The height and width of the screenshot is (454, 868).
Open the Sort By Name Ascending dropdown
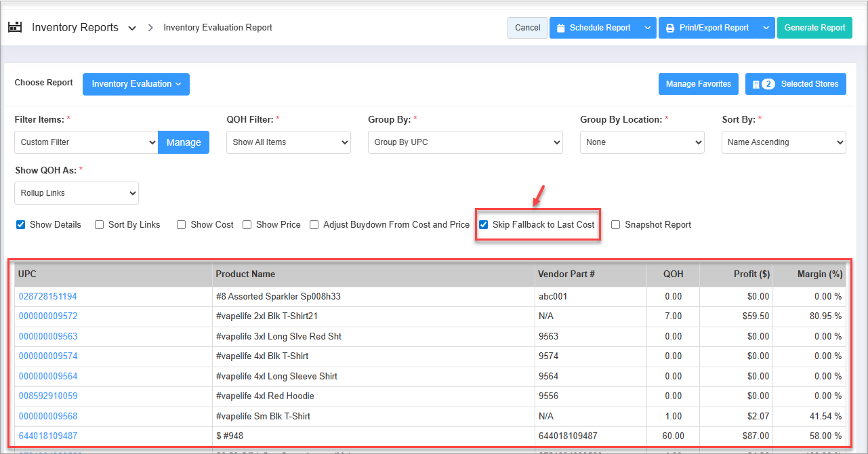tap(783, 142)
